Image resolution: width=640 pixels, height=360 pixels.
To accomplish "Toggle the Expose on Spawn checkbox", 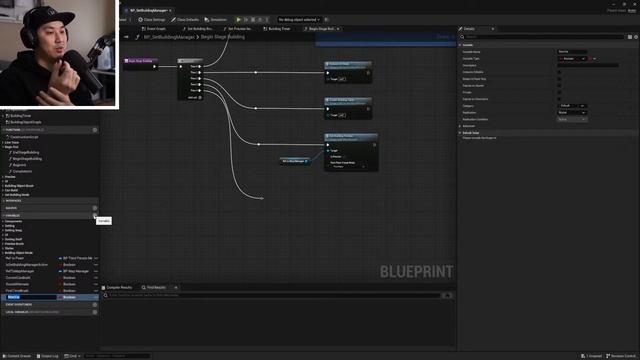I will click(559, 86).
